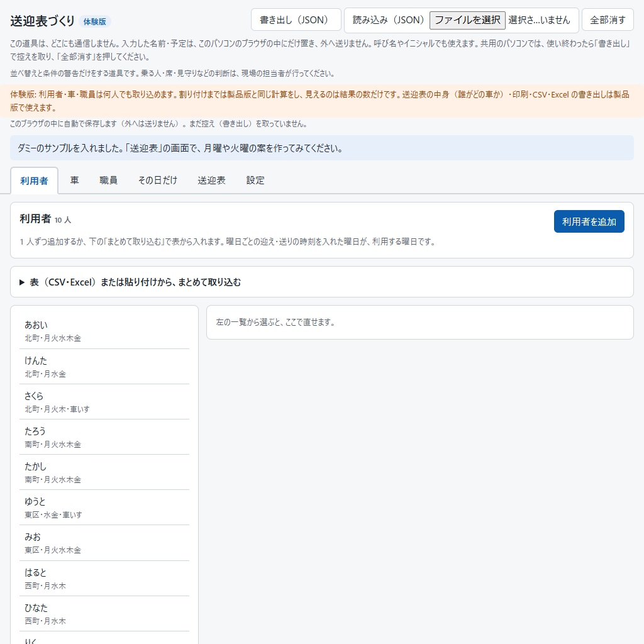Select user はると in the list

(104, 579)
